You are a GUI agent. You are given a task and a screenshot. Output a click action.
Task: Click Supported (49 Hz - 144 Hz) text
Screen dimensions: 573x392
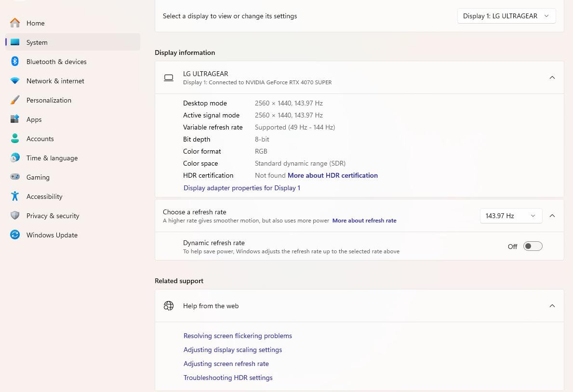click(295, 128)
